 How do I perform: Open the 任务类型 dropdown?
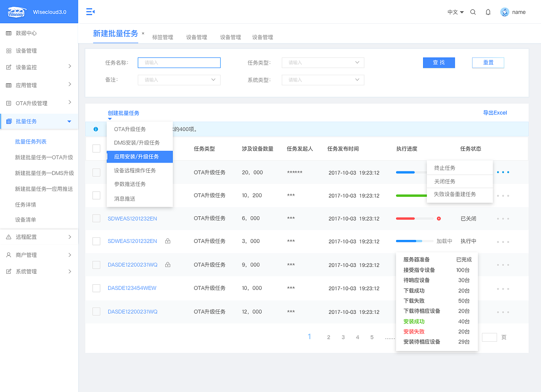tap(323, 63)
